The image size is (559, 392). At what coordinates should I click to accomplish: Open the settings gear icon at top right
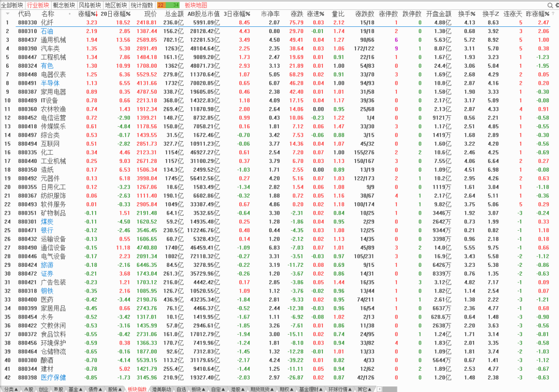pyautogui.click(x=557, y=5)
